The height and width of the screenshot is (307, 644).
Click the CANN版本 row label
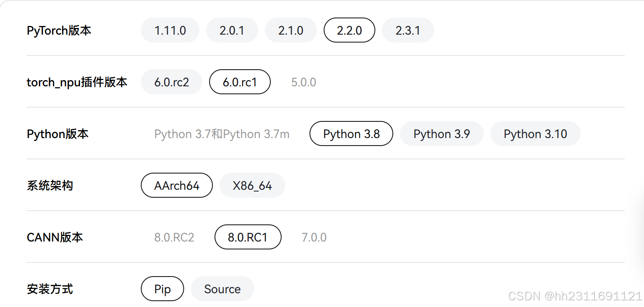point(55,237)
